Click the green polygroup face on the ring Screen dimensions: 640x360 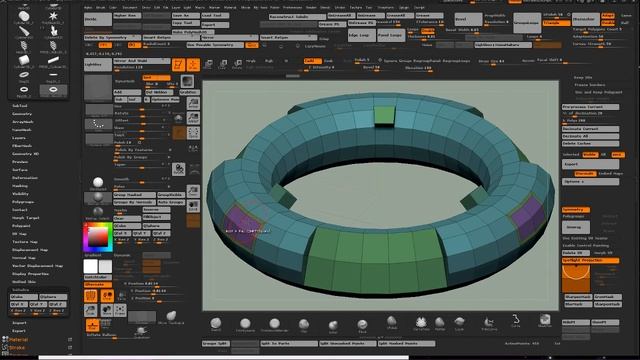tap(375, 261)
